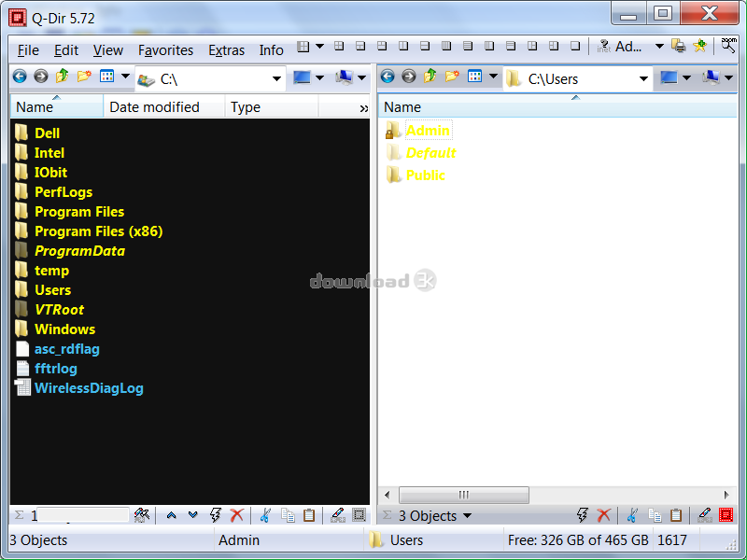
Task: Open the Extras menu
Action: (226, 50)
